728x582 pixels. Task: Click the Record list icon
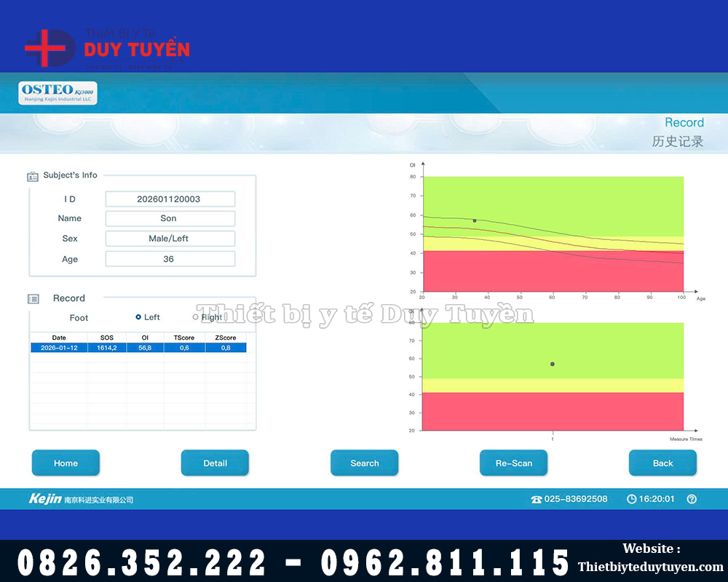coord(33,299)
